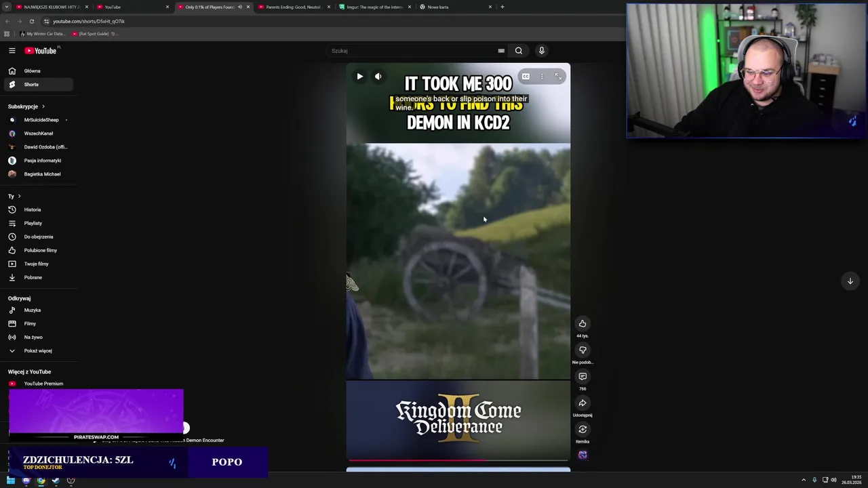Start voice search with microphone
This screenshot has height=488, width=868.
(541, 51)
